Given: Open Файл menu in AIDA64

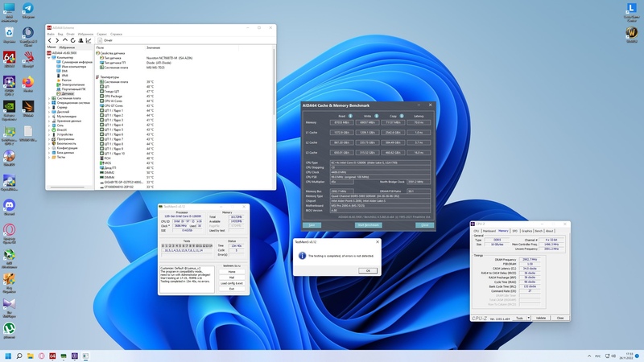Looking at the screenshot, I should 51,34.
